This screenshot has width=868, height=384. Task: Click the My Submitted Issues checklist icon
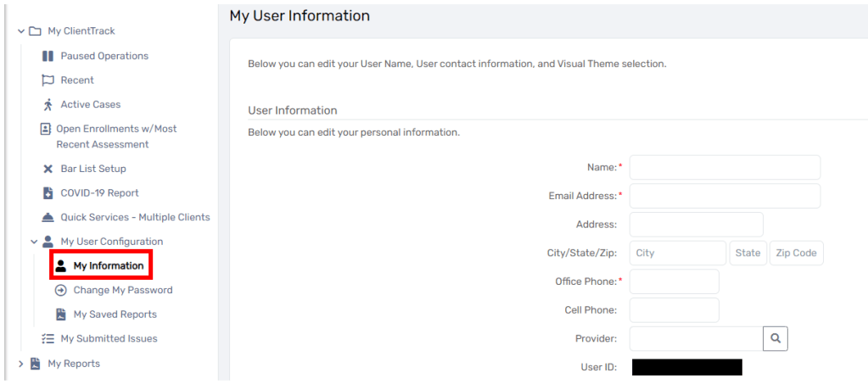click(x=48, y=338)
